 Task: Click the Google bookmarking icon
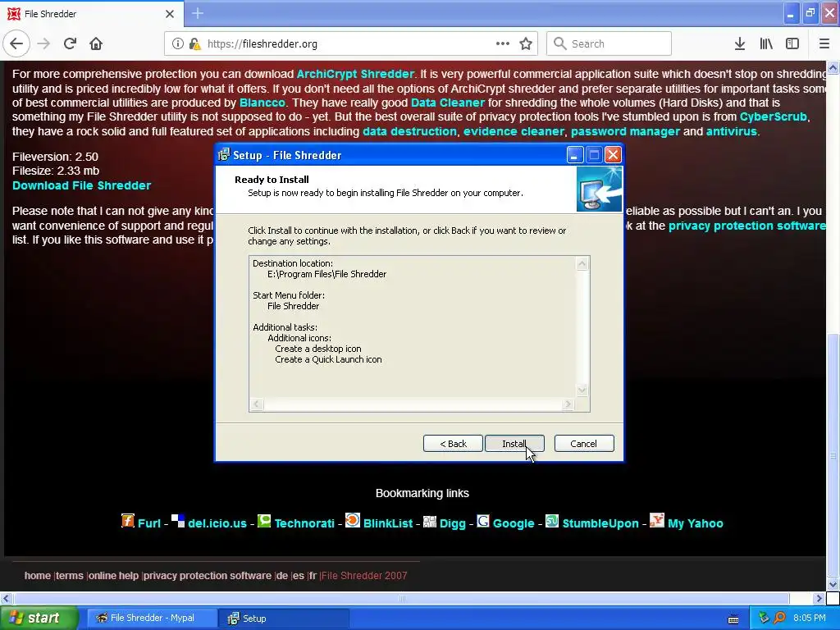[x=482, y=521]
